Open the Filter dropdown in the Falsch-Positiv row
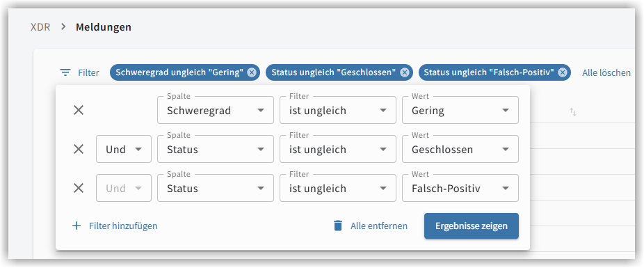The height and width of the screenshot is (268, 644). click(x=338, y=188)
